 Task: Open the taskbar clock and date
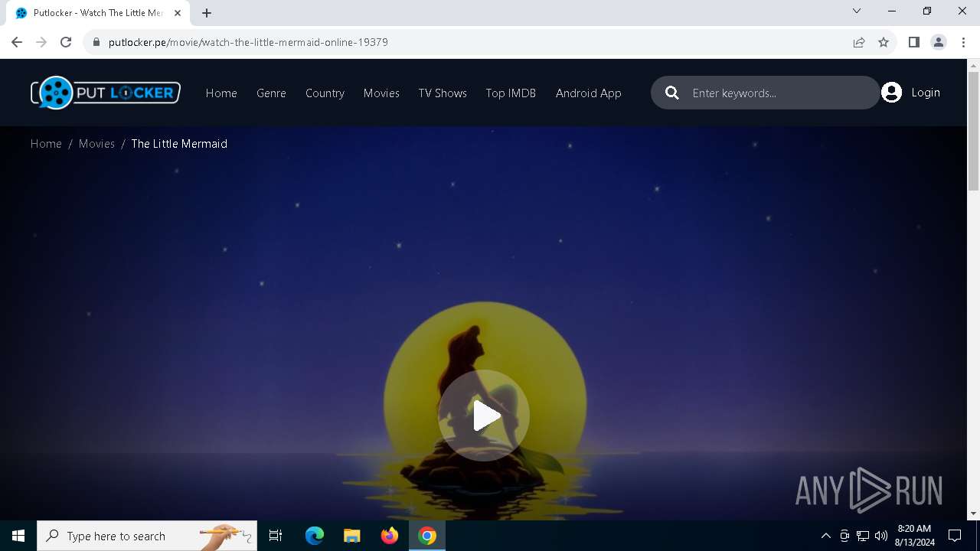914,536
